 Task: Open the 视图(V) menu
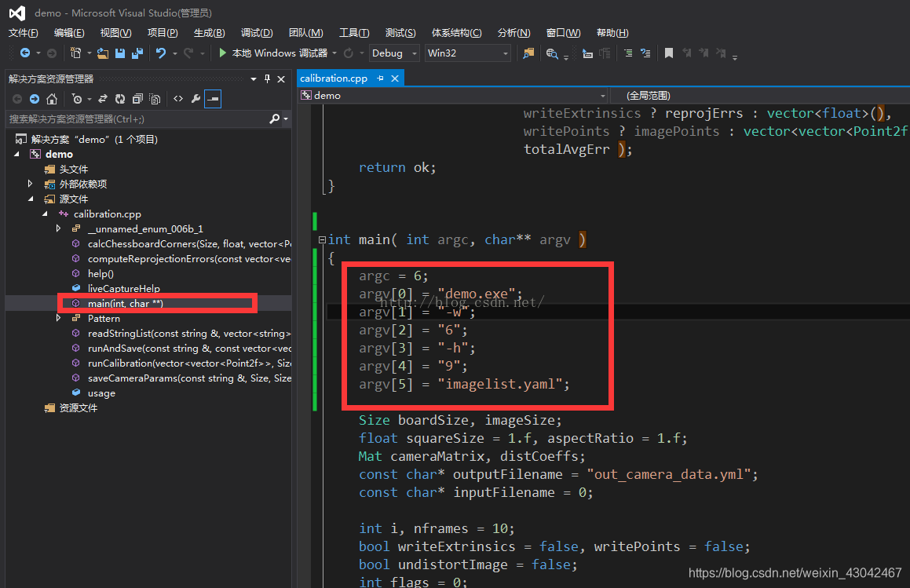[115, 33]
